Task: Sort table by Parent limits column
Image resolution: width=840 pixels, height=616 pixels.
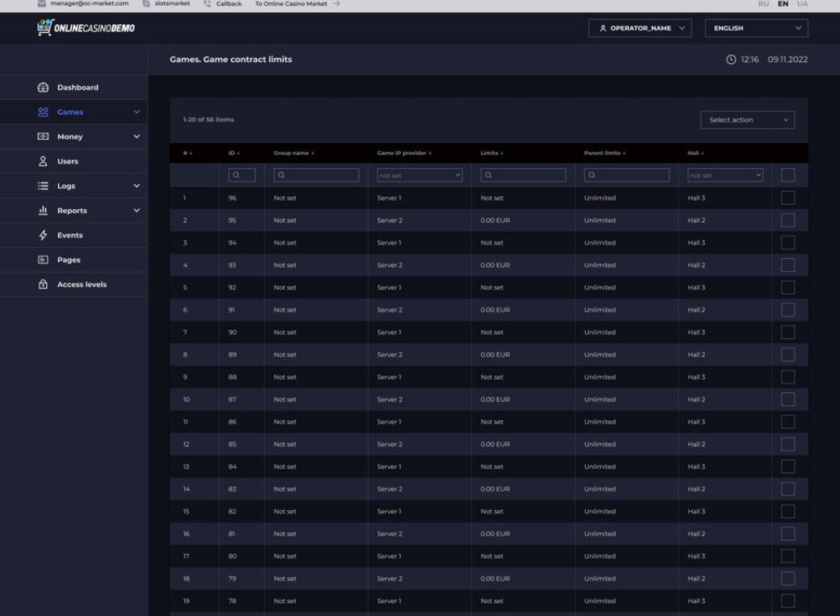Action: [604, 153]
